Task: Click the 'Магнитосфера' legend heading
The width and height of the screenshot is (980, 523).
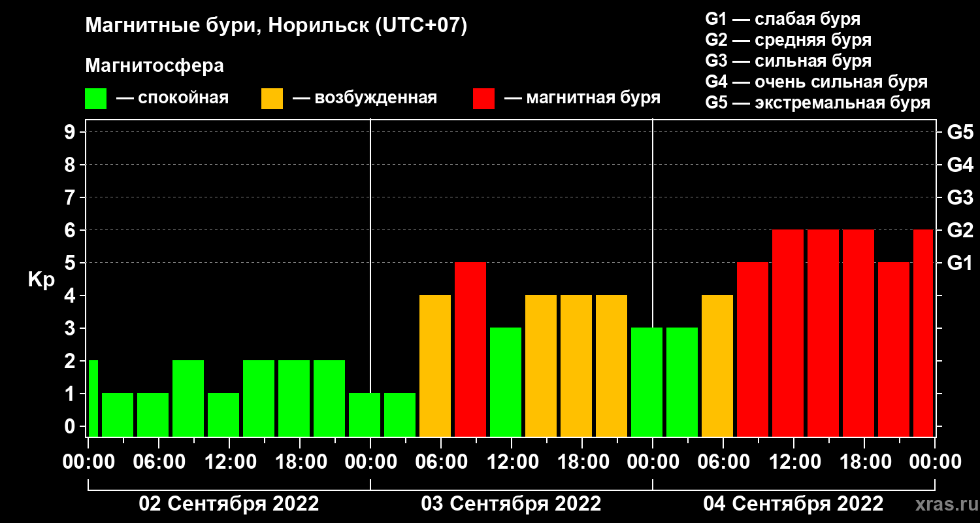Action: pos(154,66)
